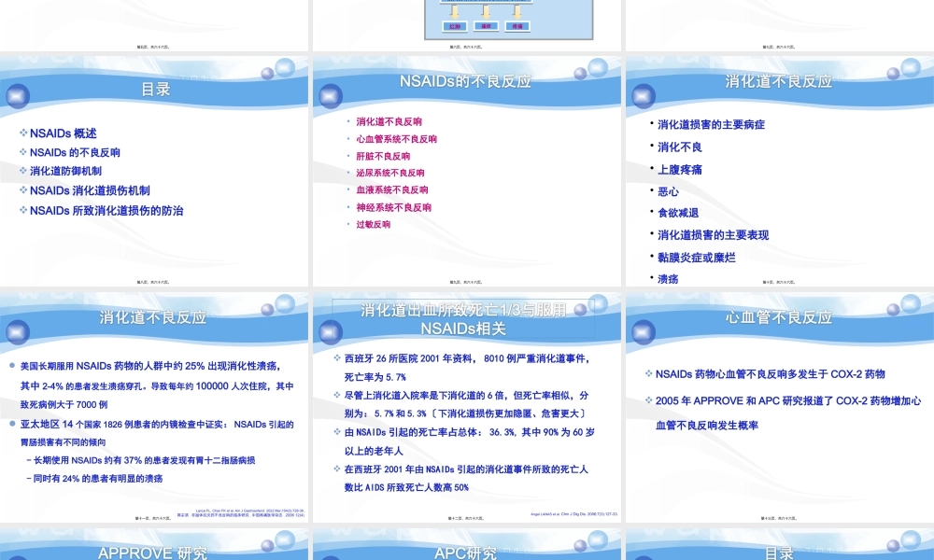Select NSAIDs 消化道损伤机制 in the contents list

click(x=90, y=190)
